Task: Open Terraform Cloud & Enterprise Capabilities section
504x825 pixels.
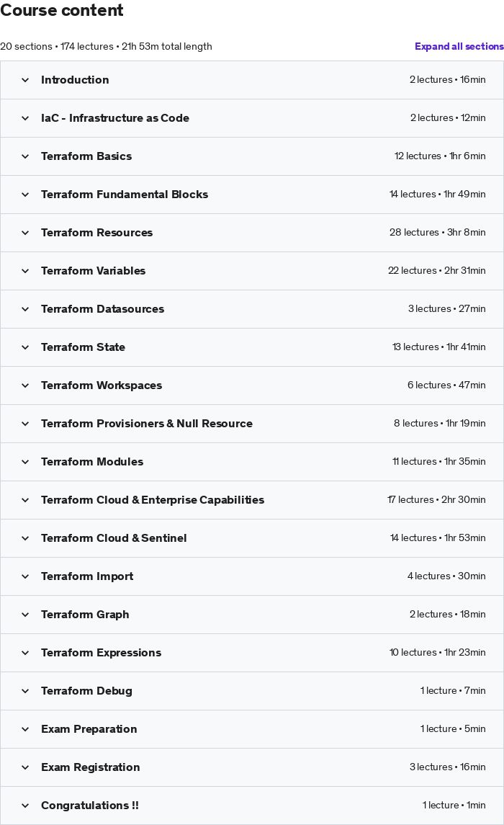Action: (x=153, y=500)
